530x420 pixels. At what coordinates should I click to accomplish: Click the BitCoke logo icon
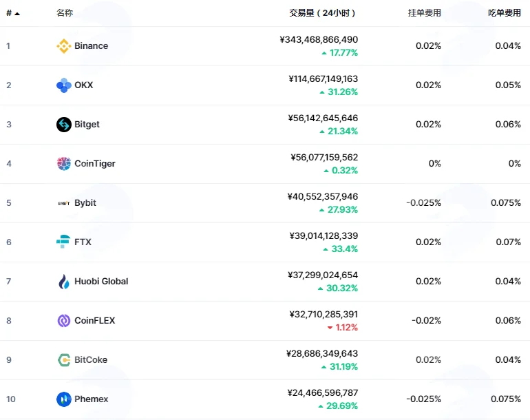pyautogui.click(x=63, y=360)
